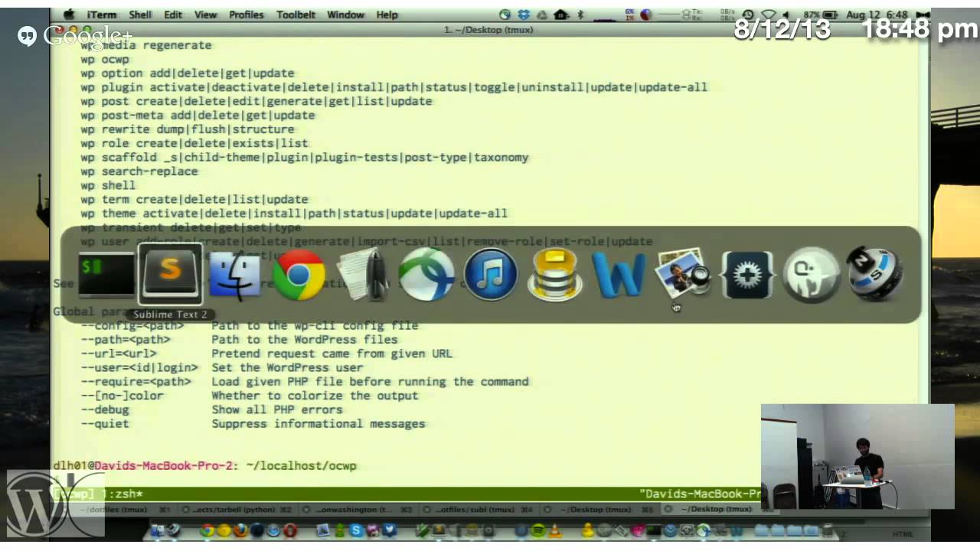The image size is (980, 551).
Task: Click the webcam presenter video thumbnail
Action: coord(857,456)
